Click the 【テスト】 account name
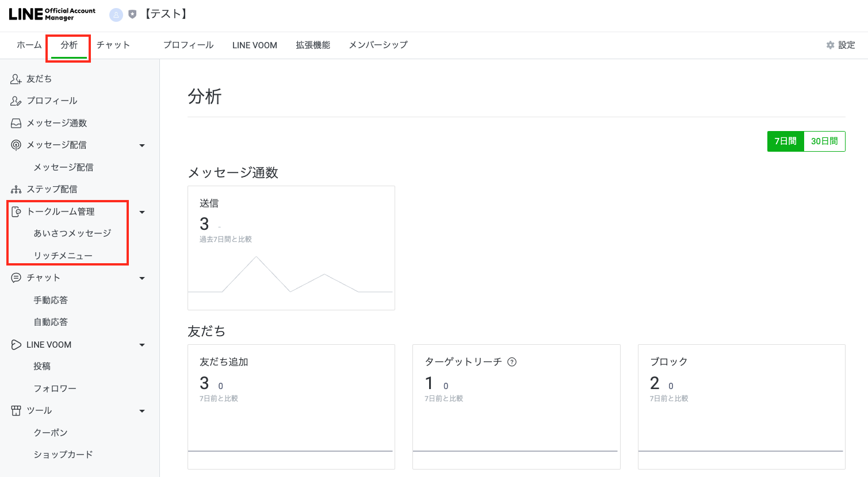The height and width of the screenshot is (477, 868). [166, 14]
